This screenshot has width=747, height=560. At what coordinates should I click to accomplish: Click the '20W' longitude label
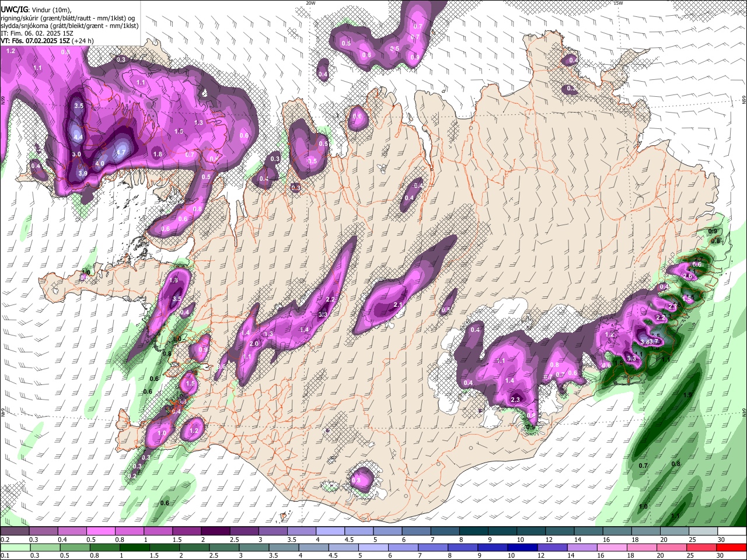pos(310,3)
